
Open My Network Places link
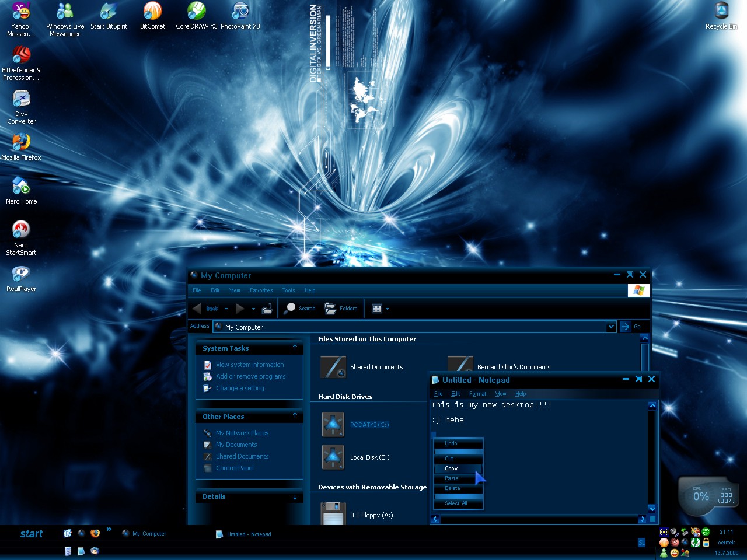242,433
